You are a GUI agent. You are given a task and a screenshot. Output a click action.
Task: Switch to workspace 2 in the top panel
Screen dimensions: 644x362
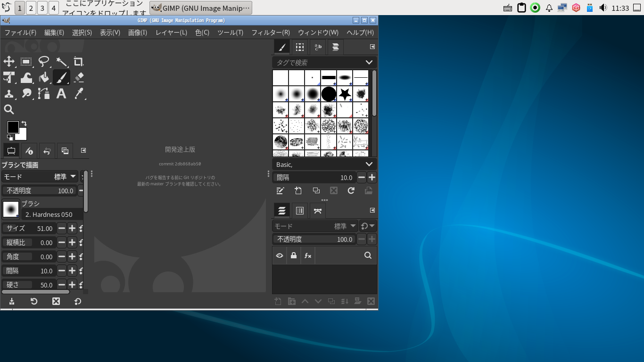pyautogui.click(x=31, y=8)
